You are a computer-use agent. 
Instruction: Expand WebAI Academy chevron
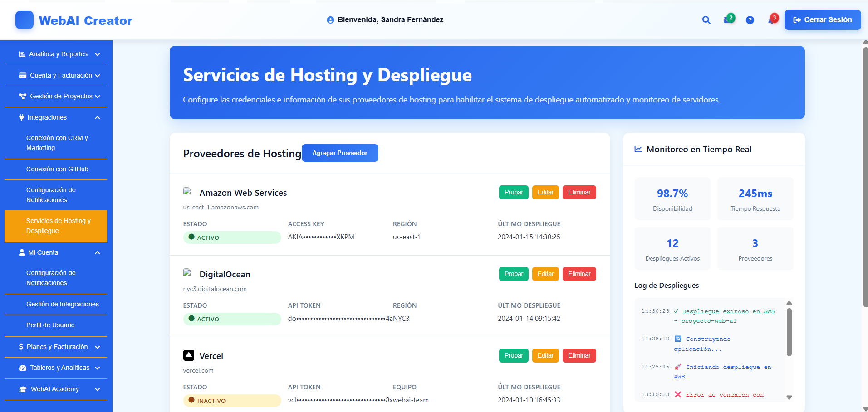tap(97, 389)
